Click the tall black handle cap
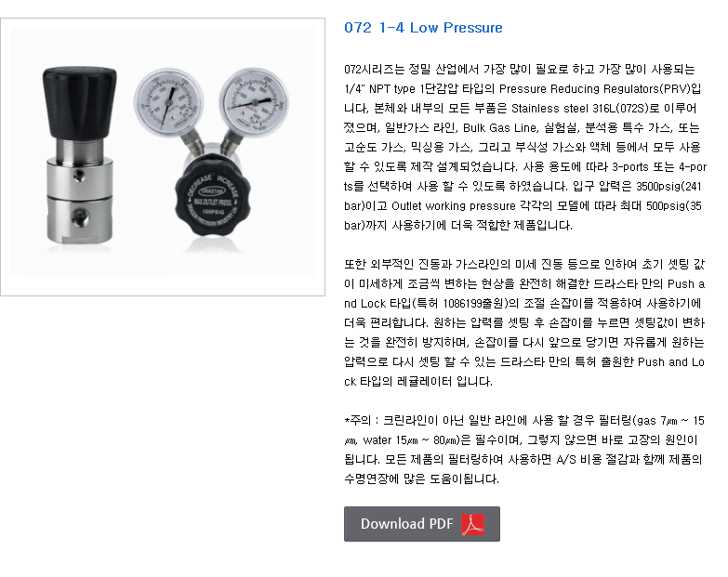 [80, 102]
